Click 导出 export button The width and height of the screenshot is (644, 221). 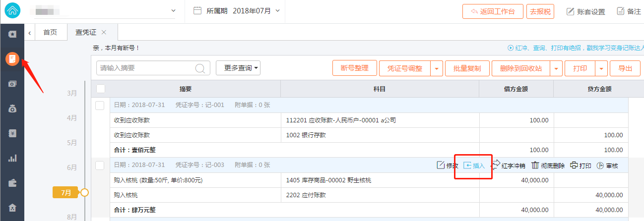click(x=625, y=68)
